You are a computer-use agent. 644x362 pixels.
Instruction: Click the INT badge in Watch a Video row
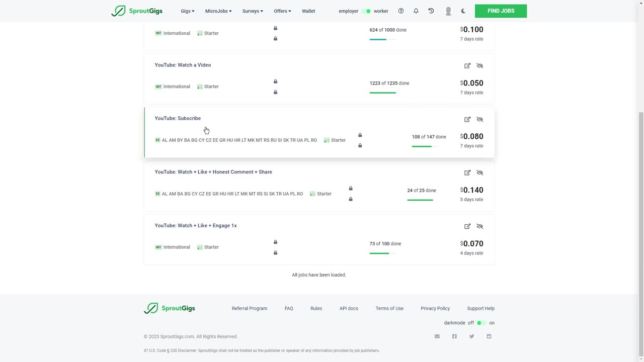click(158, 86)
